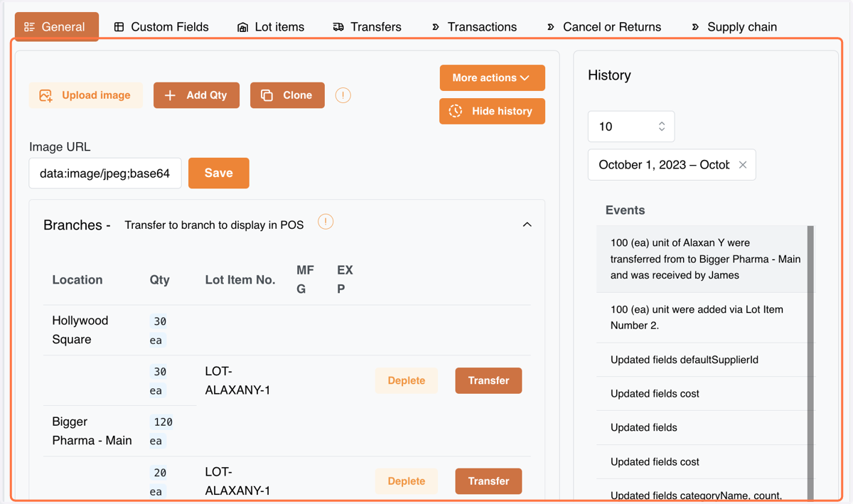
Task: Collapse the Branches section chevron
Action: 527,225
